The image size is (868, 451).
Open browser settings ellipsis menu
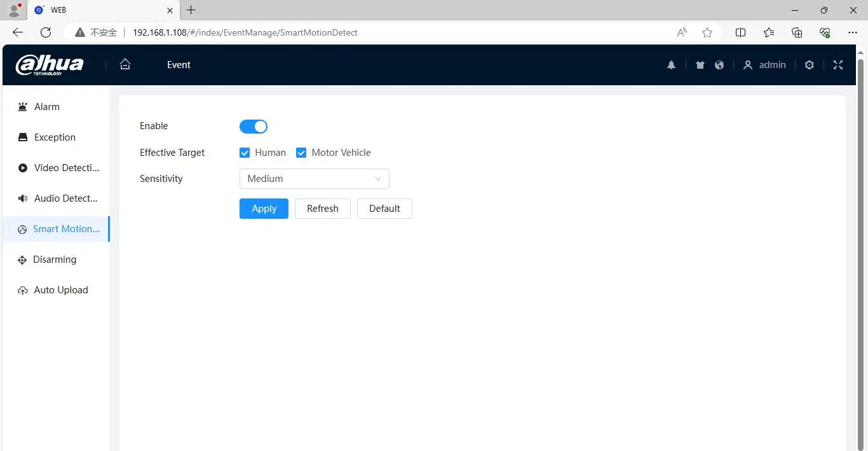853,32
